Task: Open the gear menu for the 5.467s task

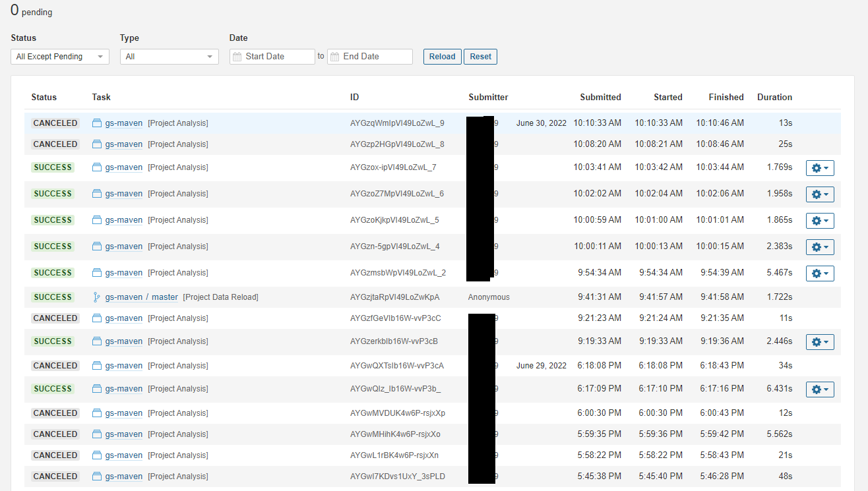Action: [x=820, y=274]
